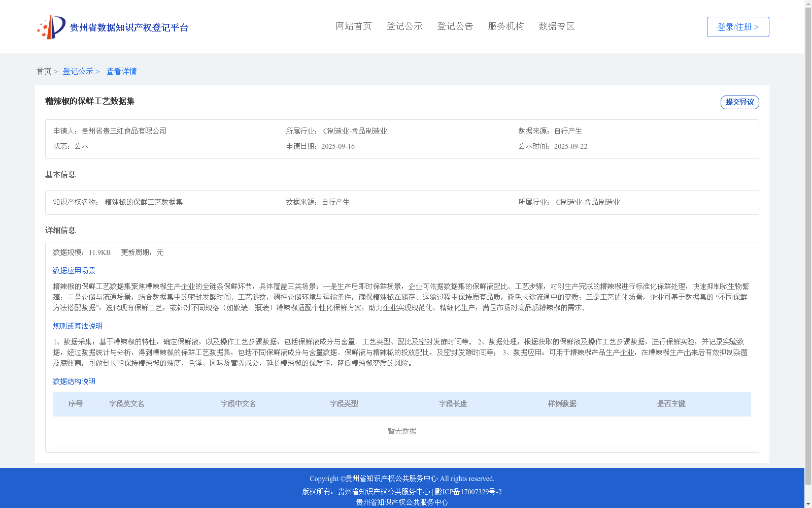The height and width of the screenshot is (508, 812).
Task: Click the 查看详情 breadcrumb link
Action: click(121, 71)
